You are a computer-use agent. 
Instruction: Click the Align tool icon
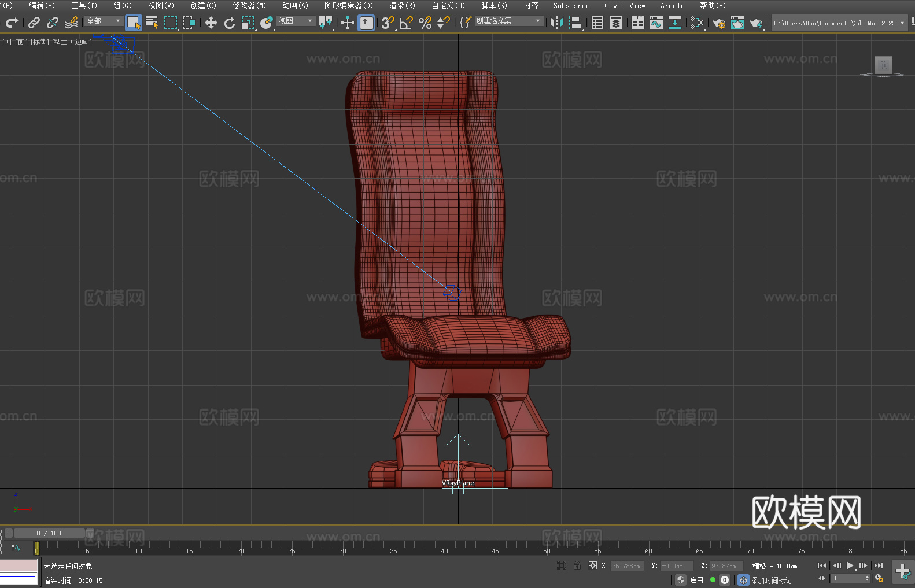(x=575, y=23)
